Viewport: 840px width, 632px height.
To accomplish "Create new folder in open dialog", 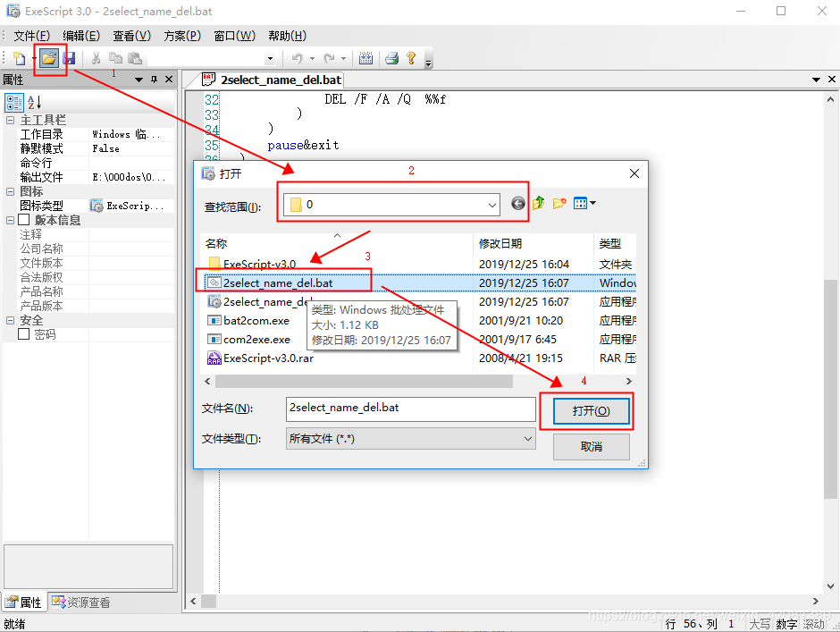I will point(559,203).
